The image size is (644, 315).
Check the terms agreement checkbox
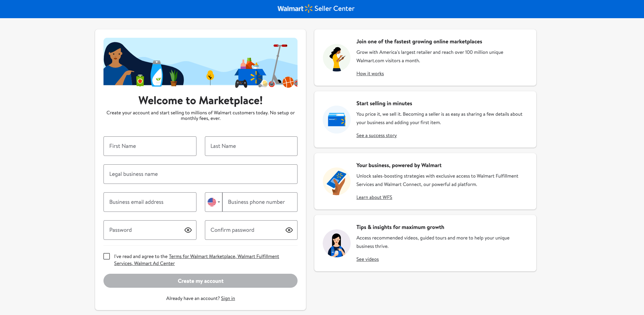point(107,256)
